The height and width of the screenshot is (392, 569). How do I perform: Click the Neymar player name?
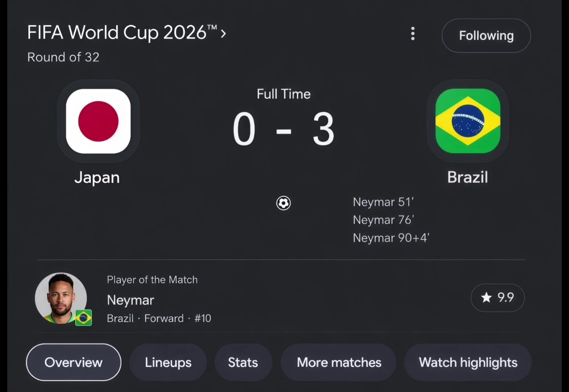(131, 300)
